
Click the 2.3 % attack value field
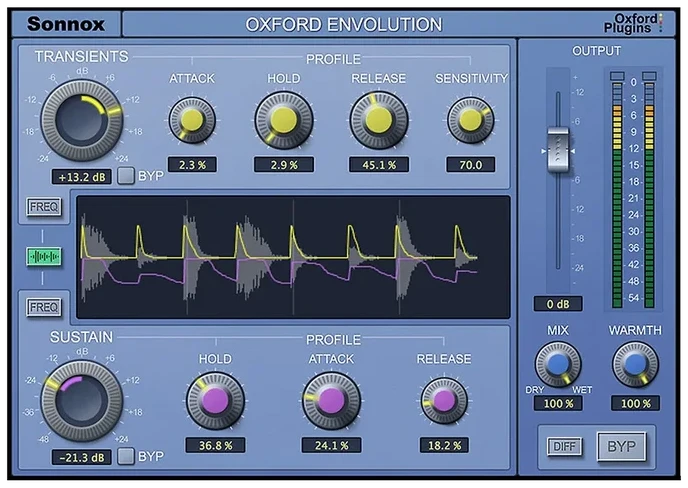tap(192, 165)
